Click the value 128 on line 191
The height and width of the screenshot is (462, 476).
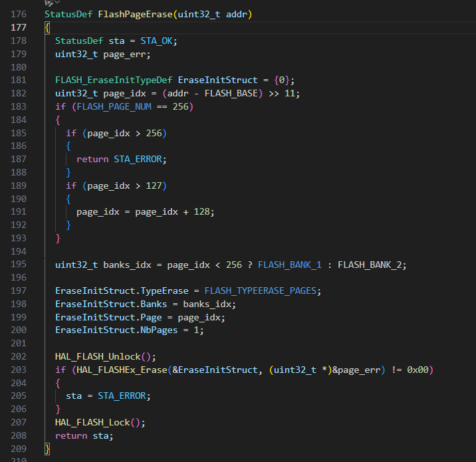point(201,211)
